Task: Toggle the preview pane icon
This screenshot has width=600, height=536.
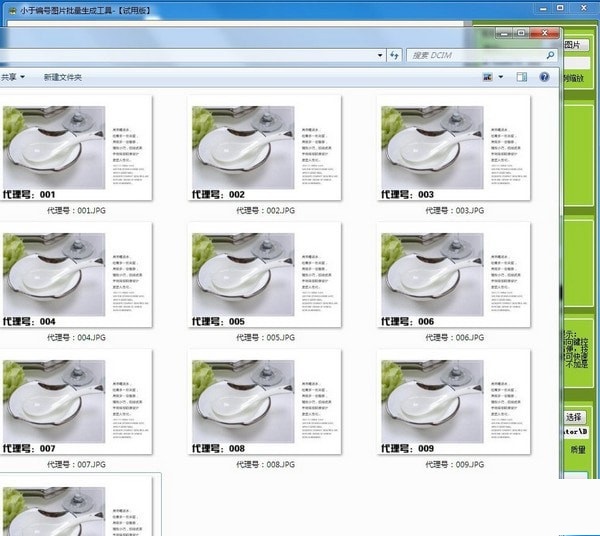Action: (522, 77)
